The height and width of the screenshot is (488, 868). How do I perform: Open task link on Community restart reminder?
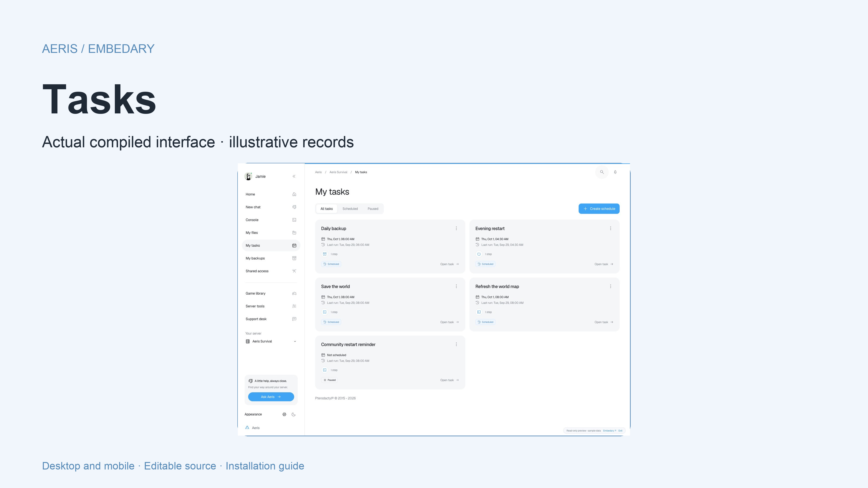[x=450, y=380]
